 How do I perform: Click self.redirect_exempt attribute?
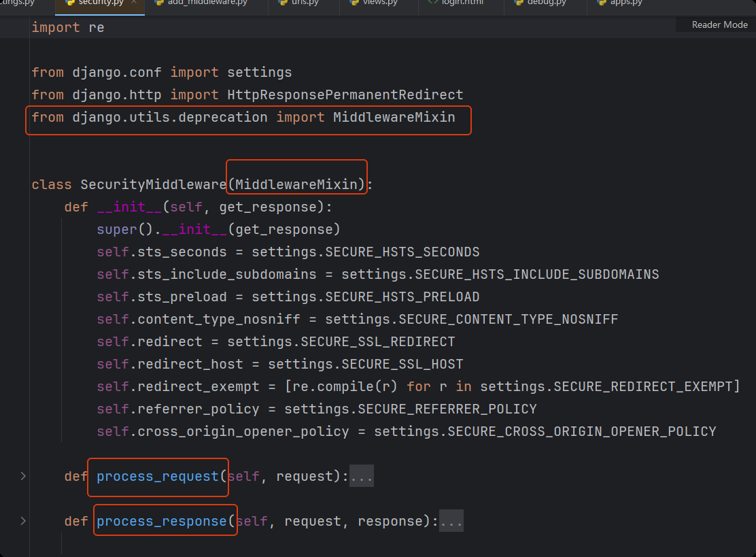[178, 386]
